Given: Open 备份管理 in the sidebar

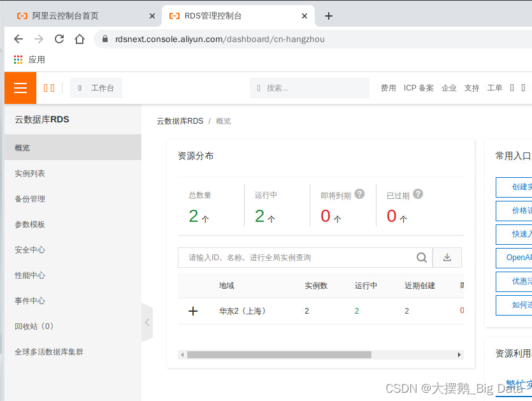Looking at the screenshot, I should coord(73,199).
